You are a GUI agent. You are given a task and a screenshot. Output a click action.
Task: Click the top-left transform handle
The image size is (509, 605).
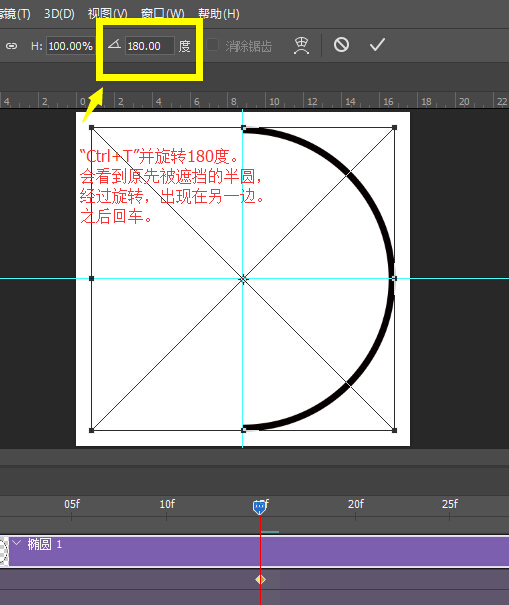point(91,127)
